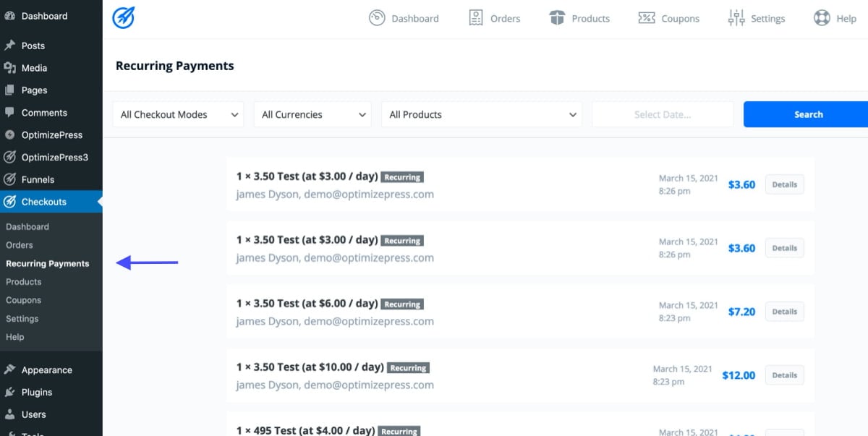Image resolution: width=868 pixels, height=436 pixels.
Task: Click the WordPress Dashboard sidebar icon
Action: 9,16
